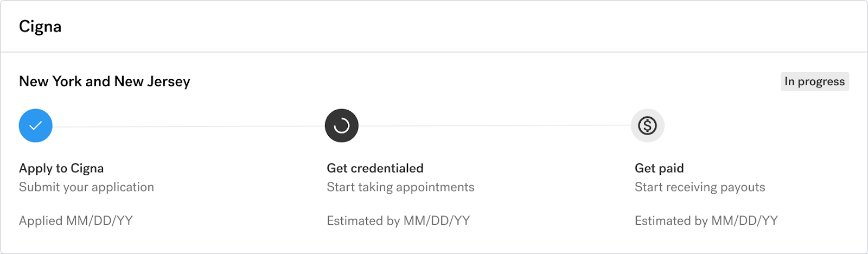Click the Estimated date under Get credentialed
The width and height of the screenshot is (868, 254).
coord(398,221)
